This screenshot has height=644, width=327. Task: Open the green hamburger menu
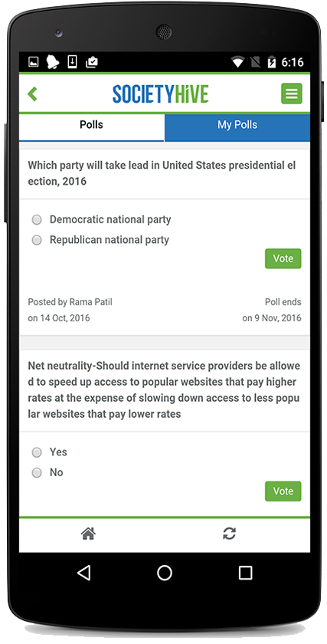pyautogui.click(x=291, y=94)
